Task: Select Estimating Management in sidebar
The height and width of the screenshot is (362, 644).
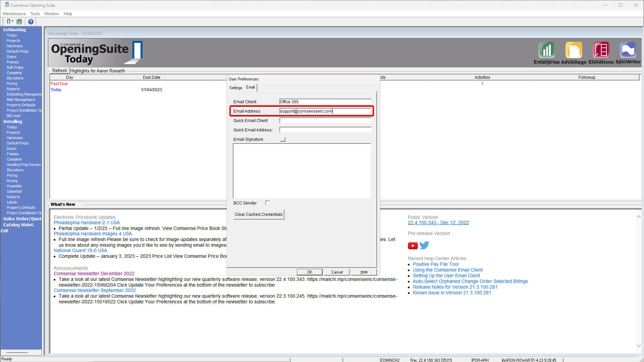Action: tap(24, 94)
